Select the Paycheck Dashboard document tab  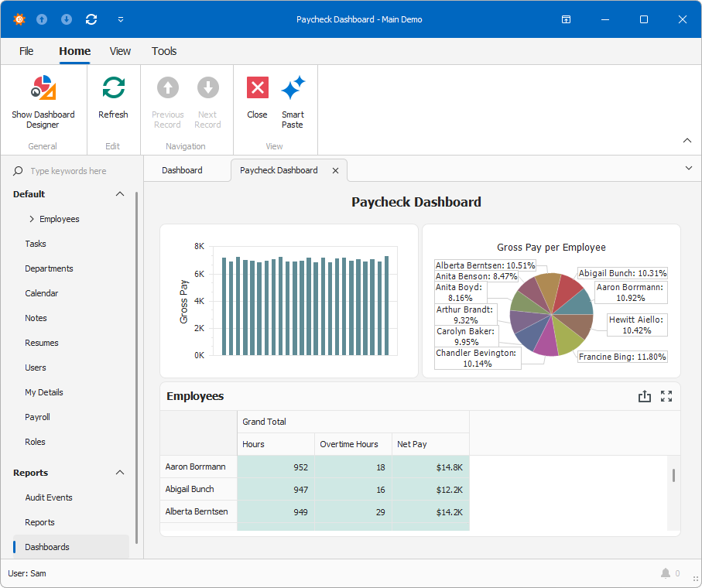(x=279, y=170)
